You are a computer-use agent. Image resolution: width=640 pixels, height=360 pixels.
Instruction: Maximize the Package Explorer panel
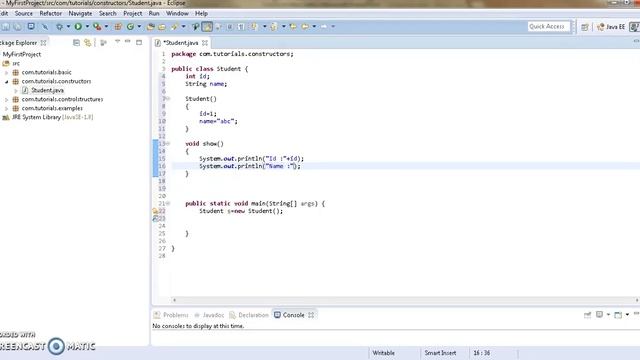coord(139,42)
